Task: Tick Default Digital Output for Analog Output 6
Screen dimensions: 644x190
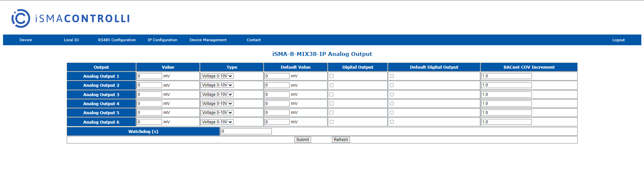Action: [392, 122]
